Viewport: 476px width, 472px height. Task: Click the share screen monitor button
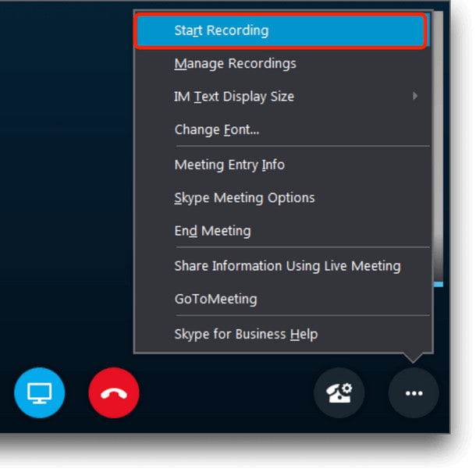pos(40,392)
